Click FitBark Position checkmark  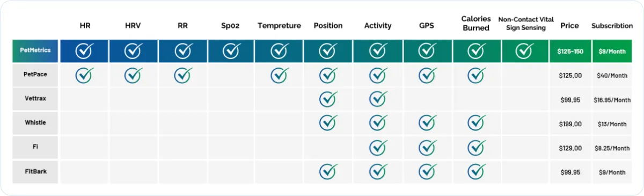(x=328, y=171)
